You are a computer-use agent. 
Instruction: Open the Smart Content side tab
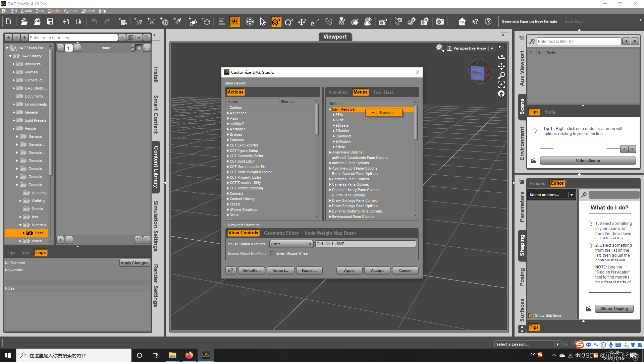(156, 115)
